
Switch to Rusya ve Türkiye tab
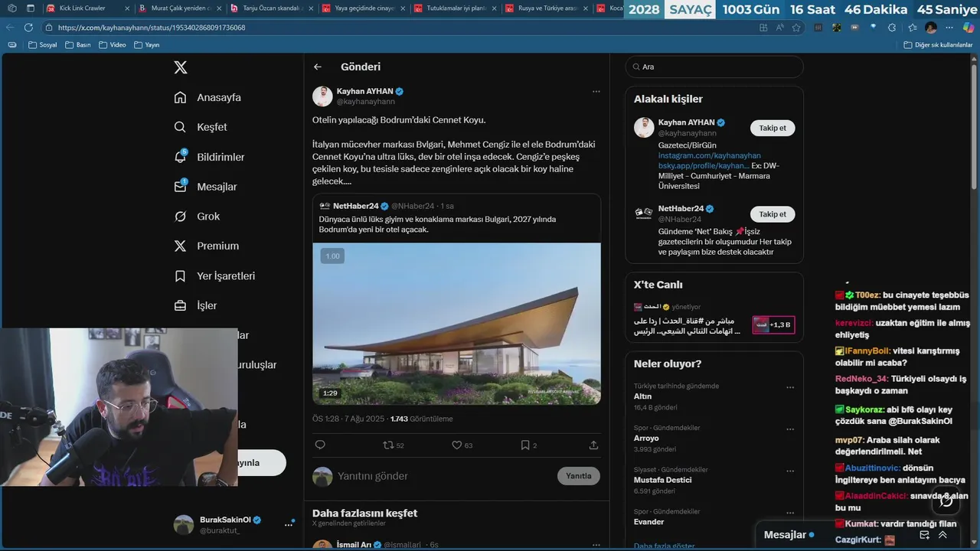(547, 8)
